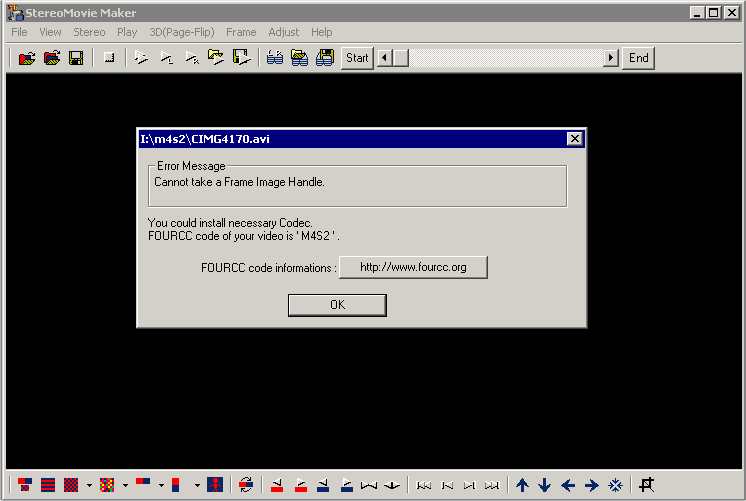Viewport: 746px width, 501px height.
Task: Skip forward with double-right frame icon
Action: coord(492,485)
